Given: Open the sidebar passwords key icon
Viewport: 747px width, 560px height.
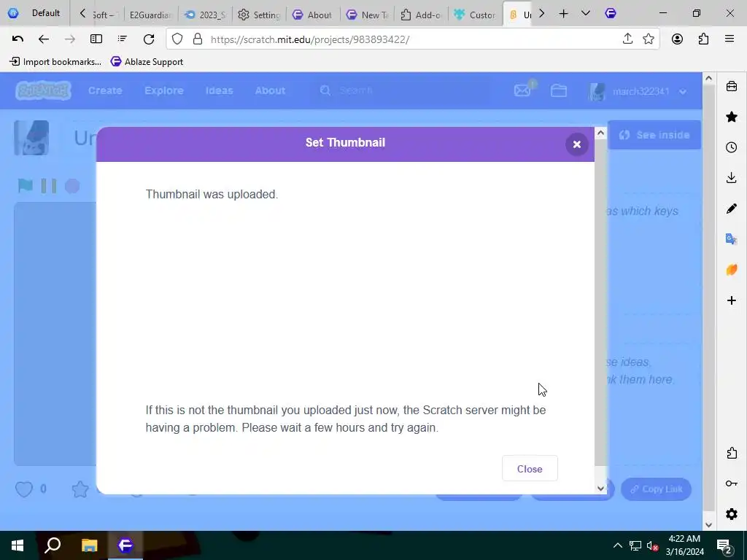Looking at the screenshot, I should [732, 483].
